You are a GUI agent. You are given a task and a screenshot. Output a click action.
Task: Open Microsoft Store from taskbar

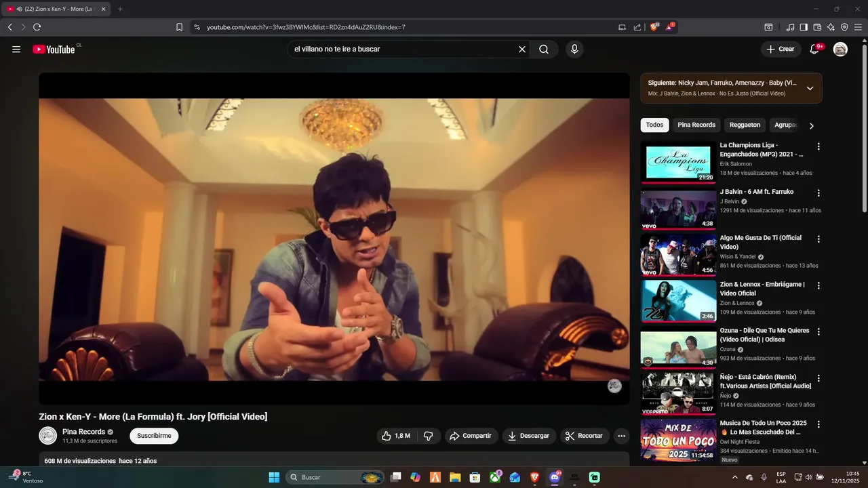(x=475, y=477)
